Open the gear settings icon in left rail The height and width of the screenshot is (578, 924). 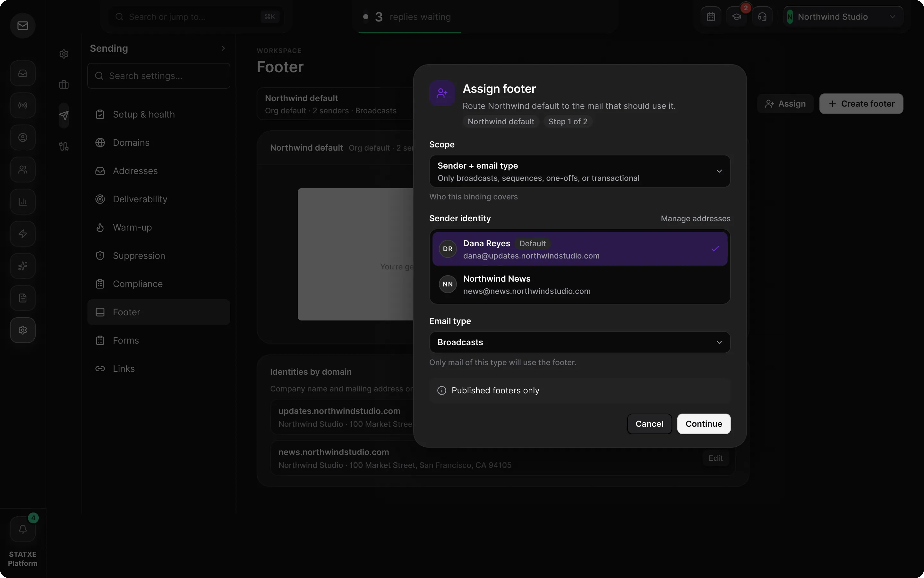[22, 330]
